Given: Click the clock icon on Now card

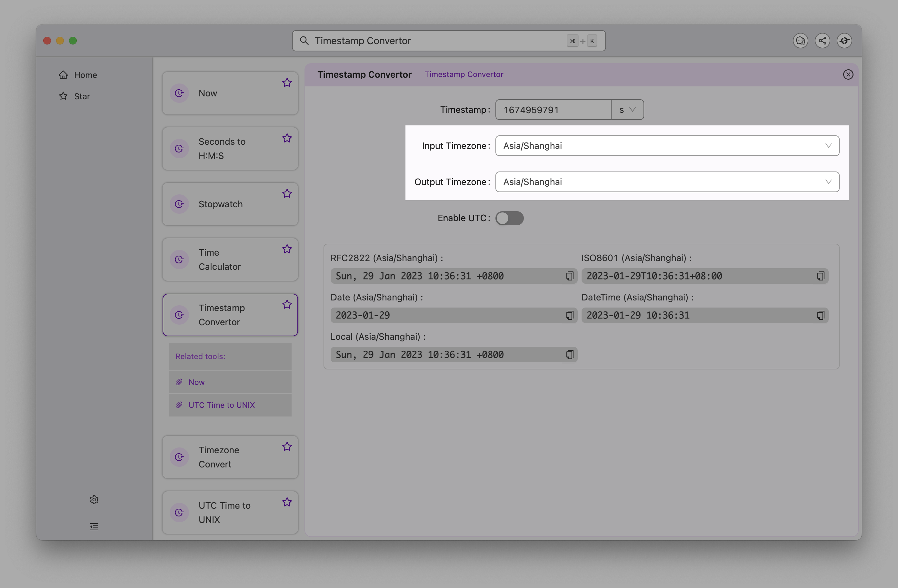Looking at the screenshot, I should 179,93.
